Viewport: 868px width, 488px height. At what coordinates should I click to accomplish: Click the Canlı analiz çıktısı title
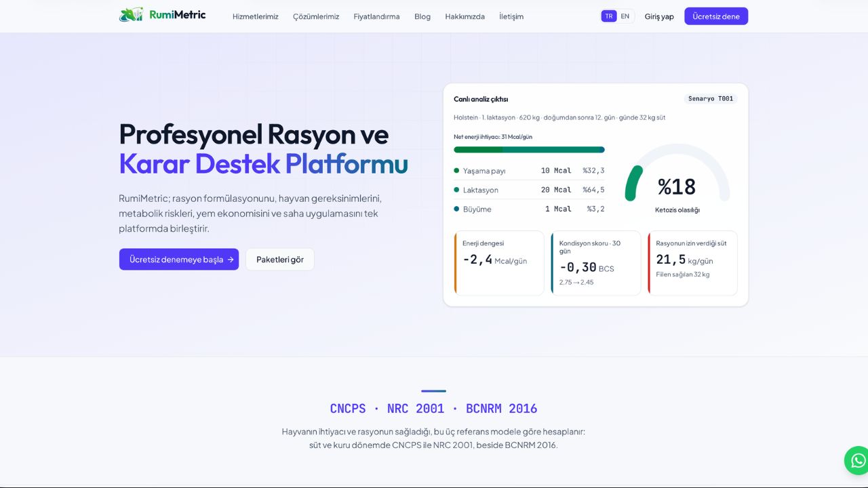pos(481,99)
